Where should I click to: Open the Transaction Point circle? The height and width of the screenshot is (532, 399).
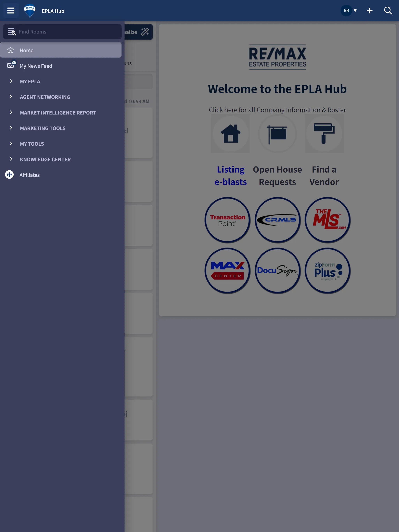click(227, 220)
